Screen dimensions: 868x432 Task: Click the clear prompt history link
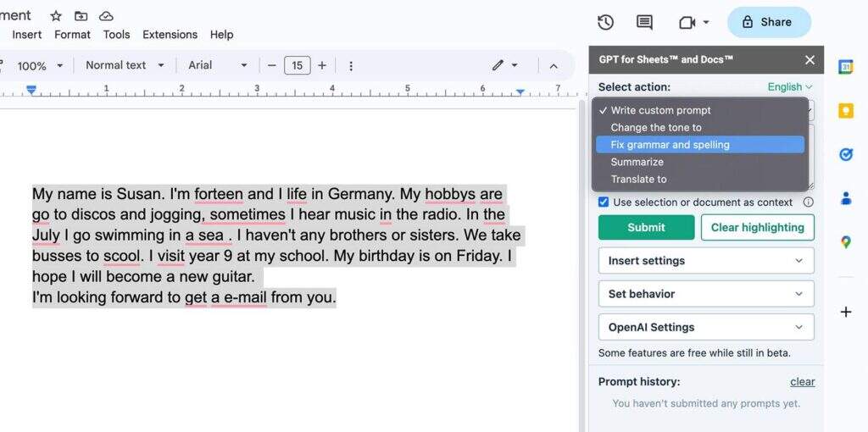coord(802,382)
